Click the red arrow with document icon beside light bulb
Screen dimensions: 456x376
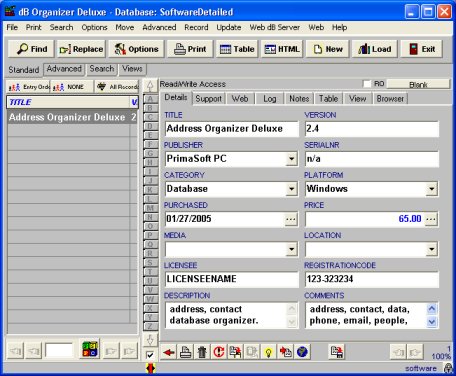(x=285, y=352)
